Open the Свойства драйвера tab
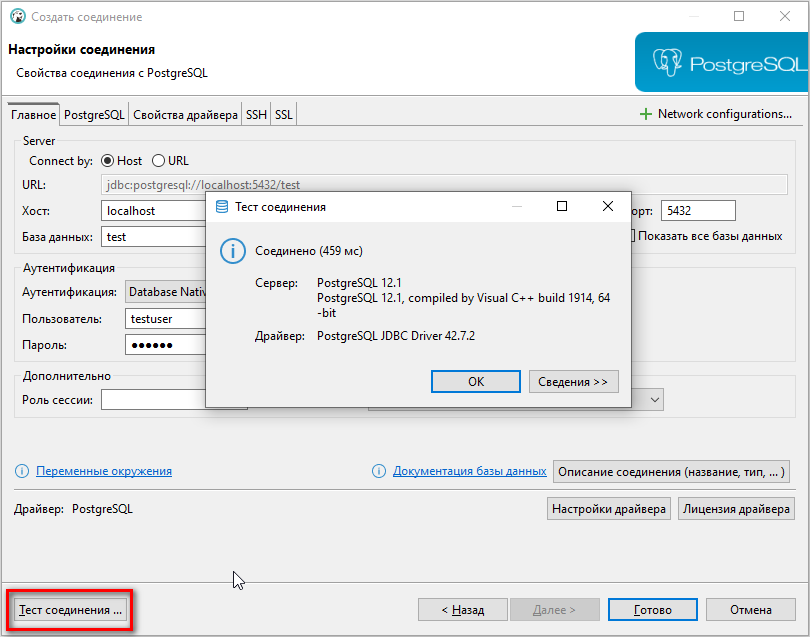 [x=185, y=115]
